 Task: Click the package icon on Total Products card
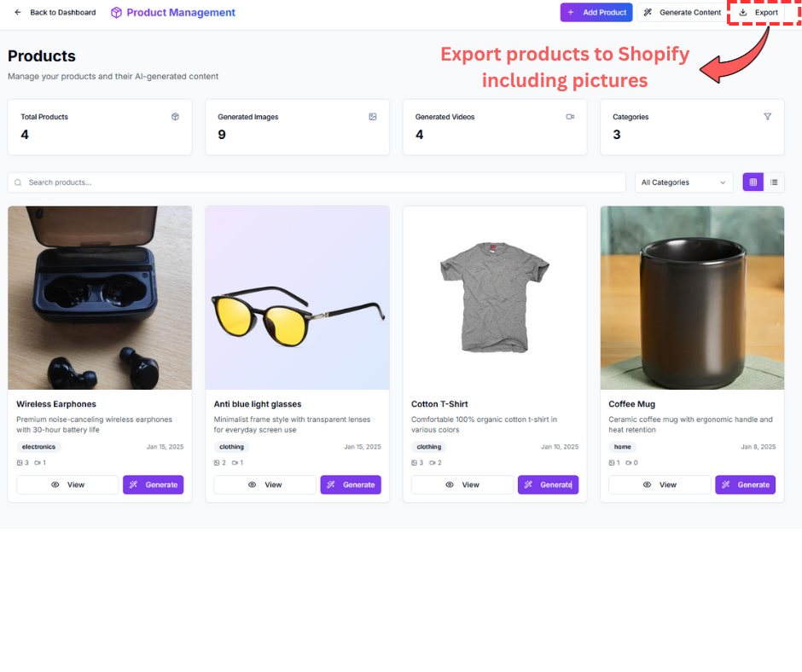tap(175, 116)
